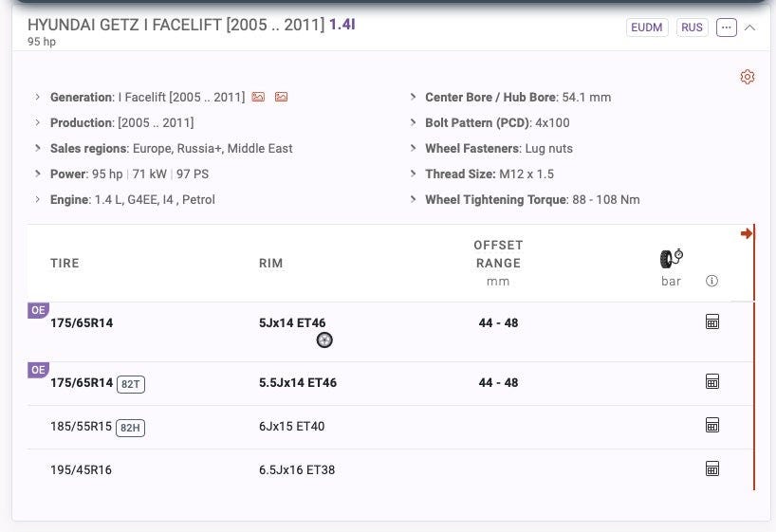Image resolution: width=776 pixels, height=532 pixels.
Task: Expand the Sales regions detail row
Action: coord(38,149)
